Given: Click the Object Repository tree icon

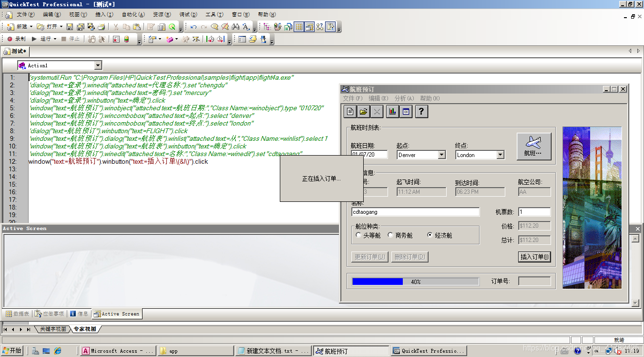Looking at the screenshot, I should click(x=267, y=27).
